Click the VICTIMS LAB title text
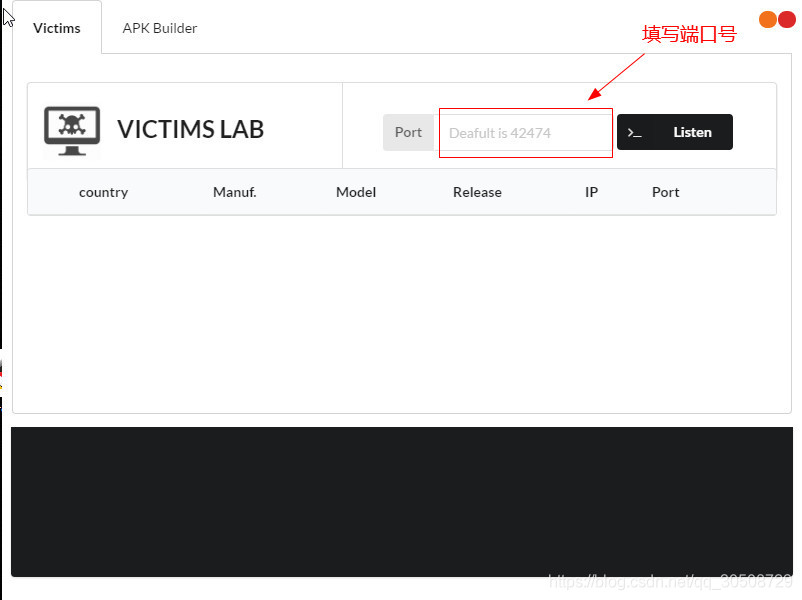This screenshot has height=600, width=802. (190, 129)
